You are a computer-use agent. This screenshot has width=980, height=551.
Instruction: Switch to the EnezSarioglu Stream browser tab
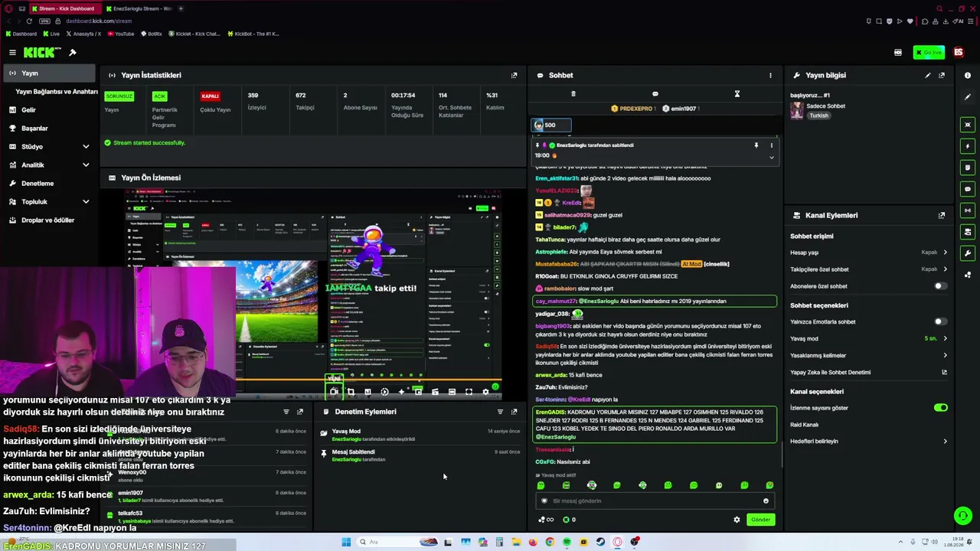click(x=139, y=8)
